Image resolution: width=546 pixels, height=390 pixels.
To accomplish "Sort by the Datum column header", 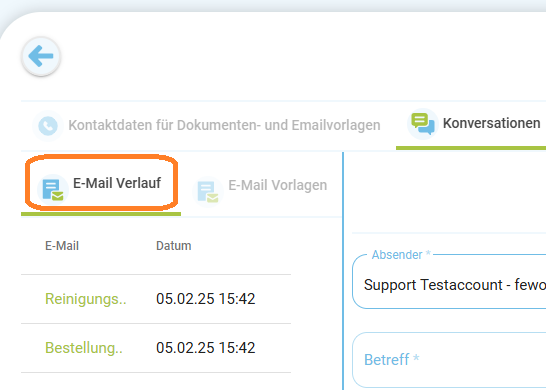I will coord(173,246).
